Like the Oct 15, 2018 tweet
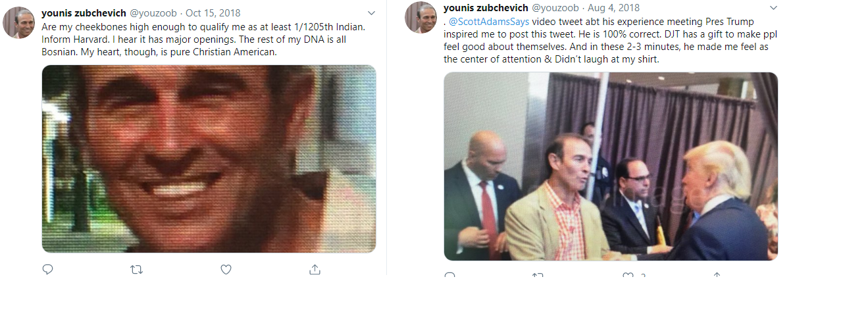This screenshot has height=329, width=868. click(x=226, y=269)
